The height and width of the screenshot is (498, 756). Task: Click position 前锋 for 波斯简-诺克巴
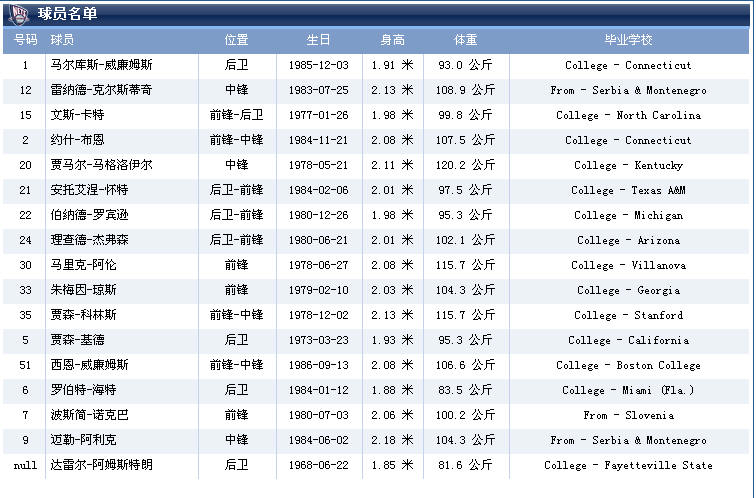pos(237,415)
